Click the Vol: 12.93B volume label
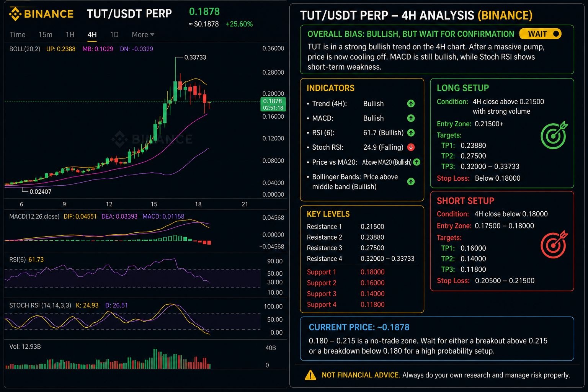This screenshot has height=392, width=588. click(x=25, y=347)
